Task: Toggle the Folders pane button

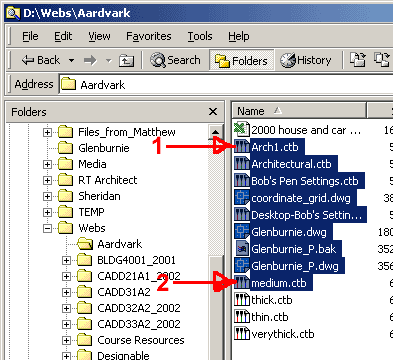Action: [241, 60]
